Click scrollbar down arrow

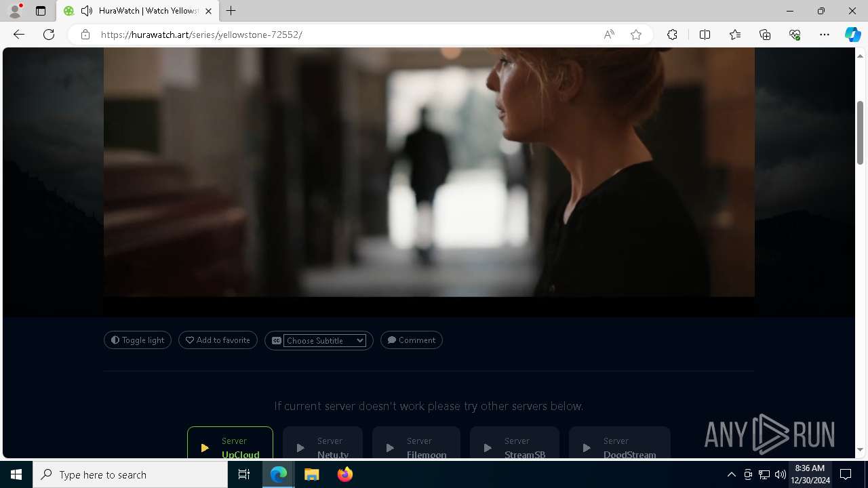pos(860,450)
